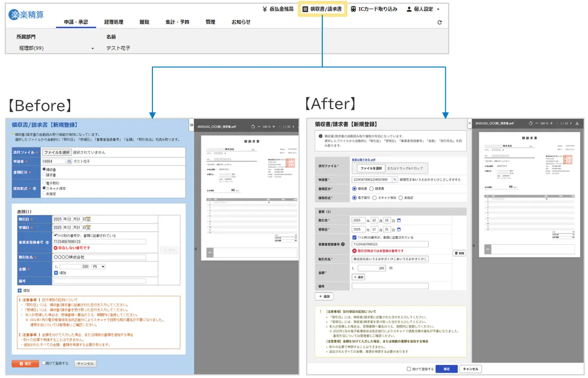Click the blue 確定 button in After form
Screen dimensions: 588x378
pyautogui.click(x=446, y=369)
